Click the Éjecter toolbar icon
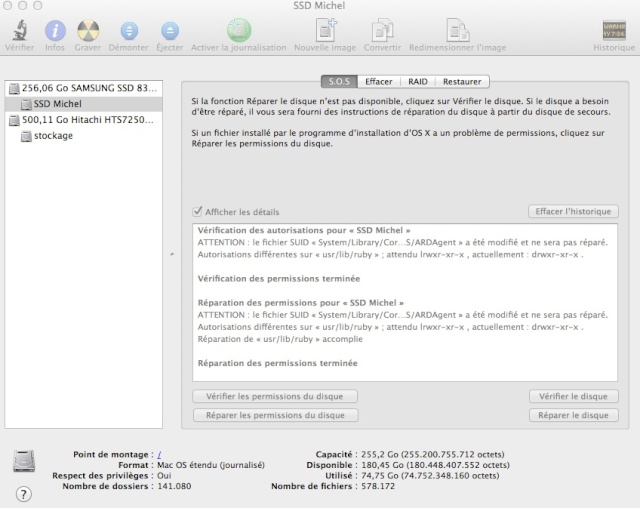640x508 pixels. coord(170,31)
